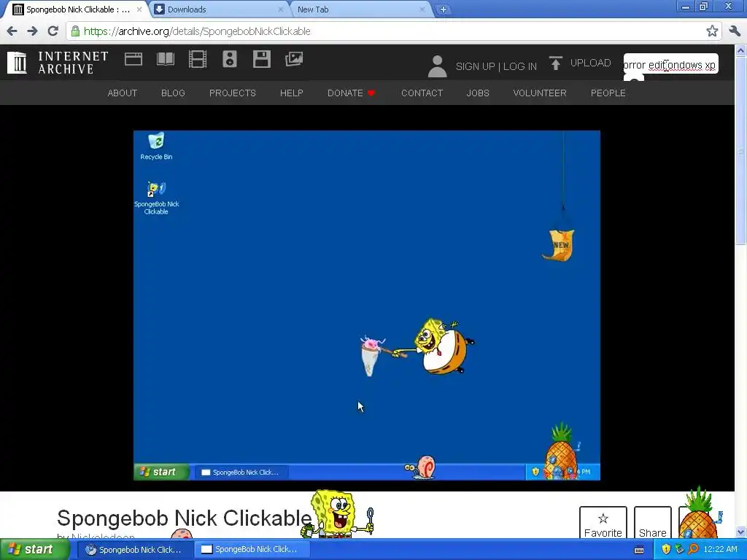Click the host taskbar clock 12:22 AM
The image size is (747, 560).
[x=720, y=549]
